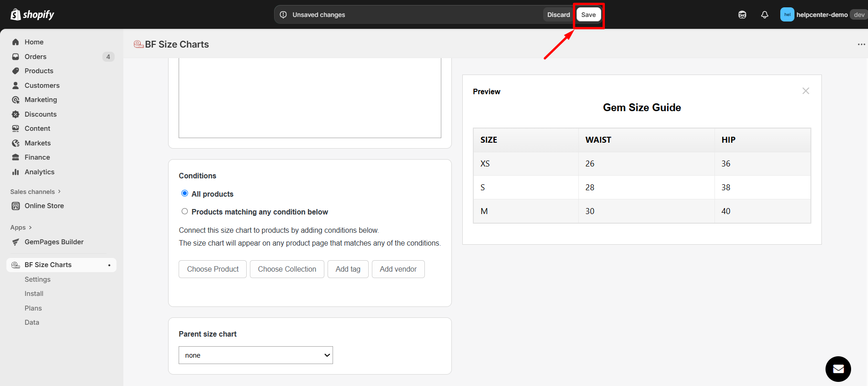The image size is (868, 386).
Task: Click the chat support envelope icon
Action: click(838, 369)
